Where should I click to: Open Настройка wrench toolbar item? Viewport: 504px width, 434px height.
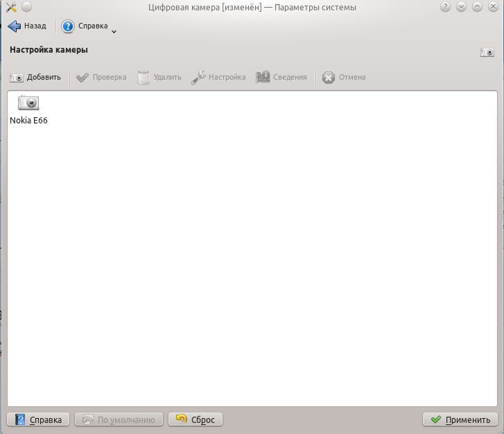pyautogui.click(x=218, y=78)
